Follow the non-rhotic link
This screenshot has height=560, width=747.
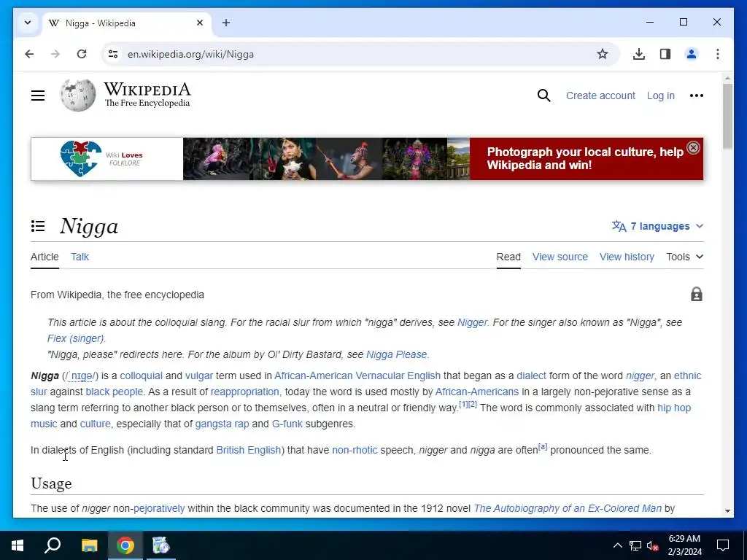point(355,450)
